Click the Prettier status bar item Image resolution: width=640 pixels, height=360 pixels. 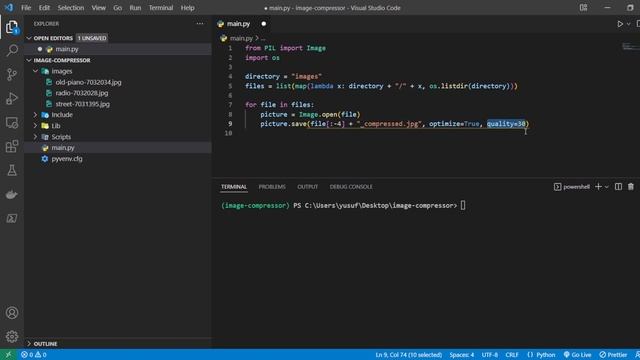613,355
